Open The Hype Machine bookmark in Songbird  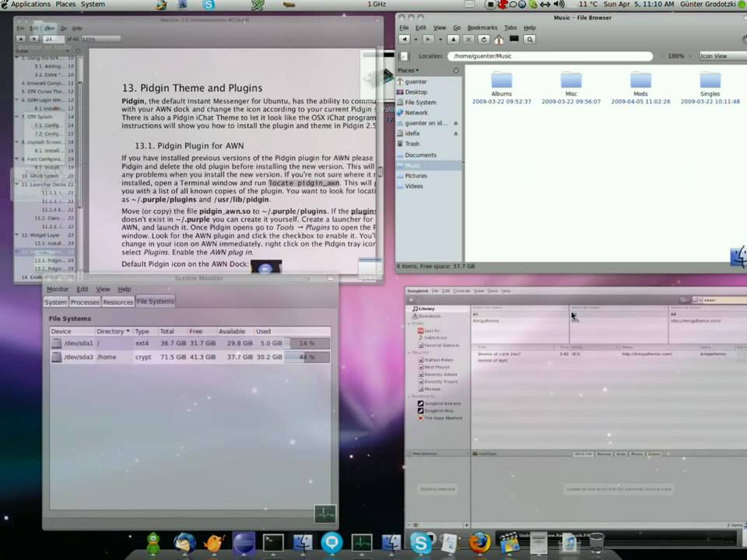coord(440,418)
